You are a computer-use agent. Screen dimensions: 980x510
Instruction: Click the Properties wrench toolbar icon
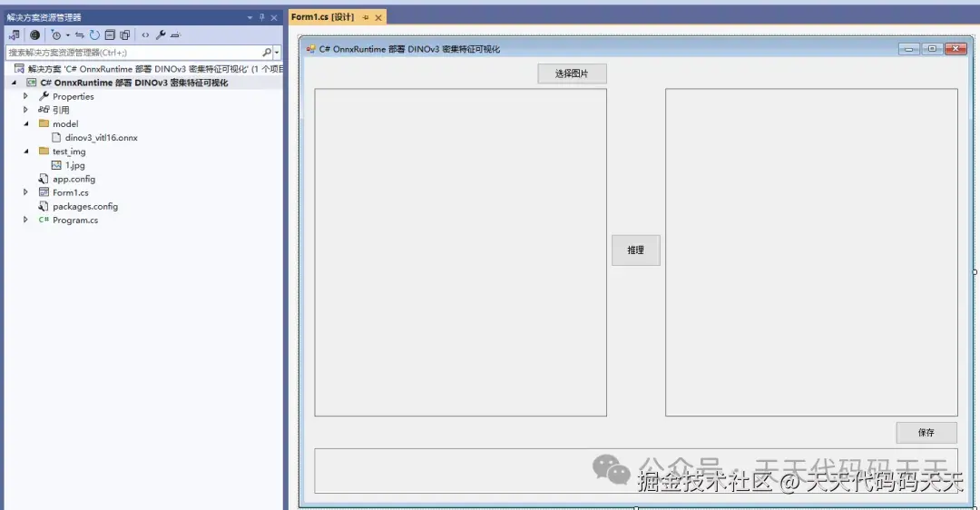click(x=161, y=35)
